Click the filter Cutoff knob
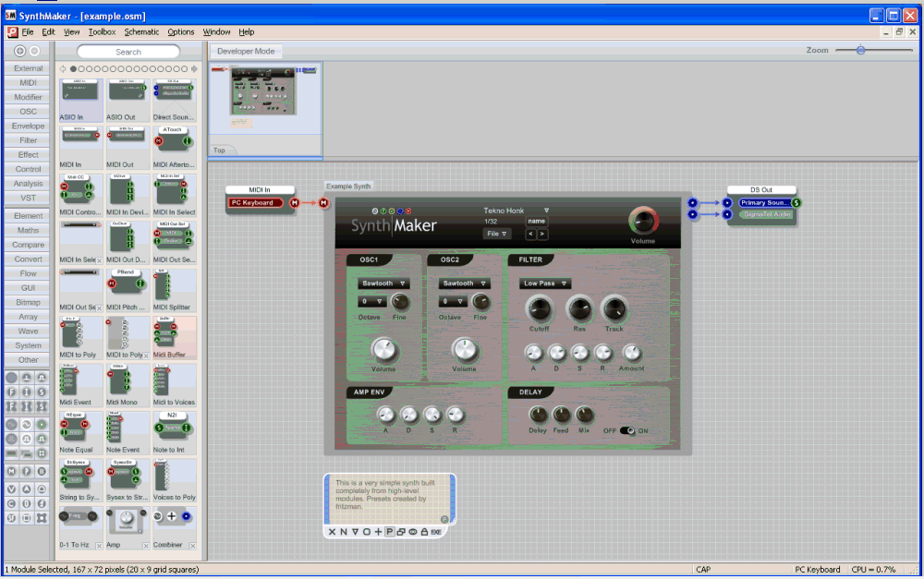The width and height of the screenshot is (924, 579). point(539,308)
